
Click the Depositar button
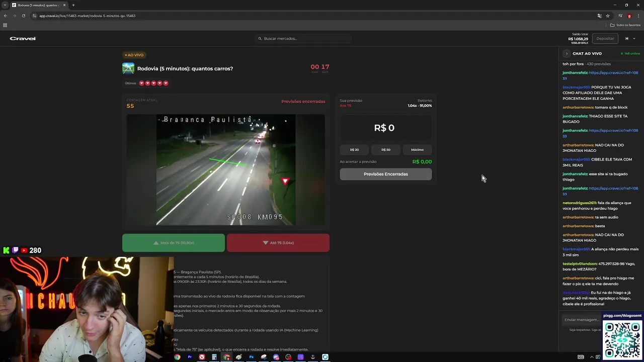pyautogui.click(x=605, y=38)
